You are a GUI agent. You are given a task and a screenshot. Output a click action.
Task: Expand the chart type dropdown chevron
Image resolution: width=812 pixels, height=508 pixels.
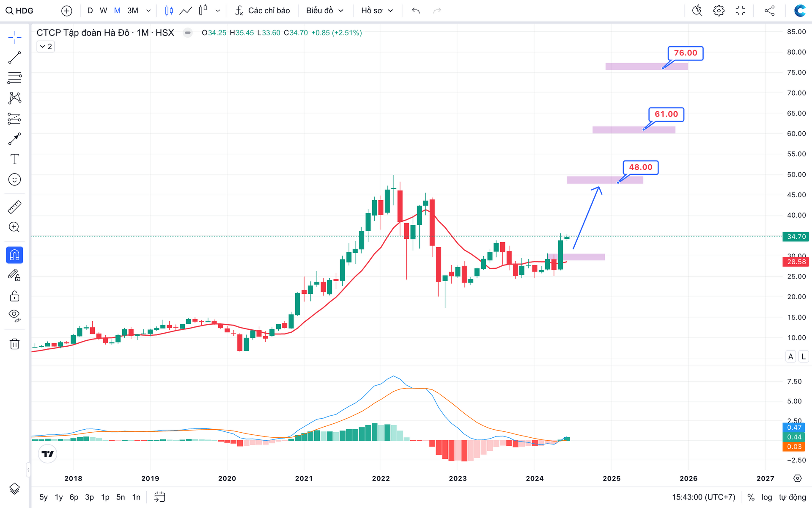pyautogui.click(x=218, y=11)
